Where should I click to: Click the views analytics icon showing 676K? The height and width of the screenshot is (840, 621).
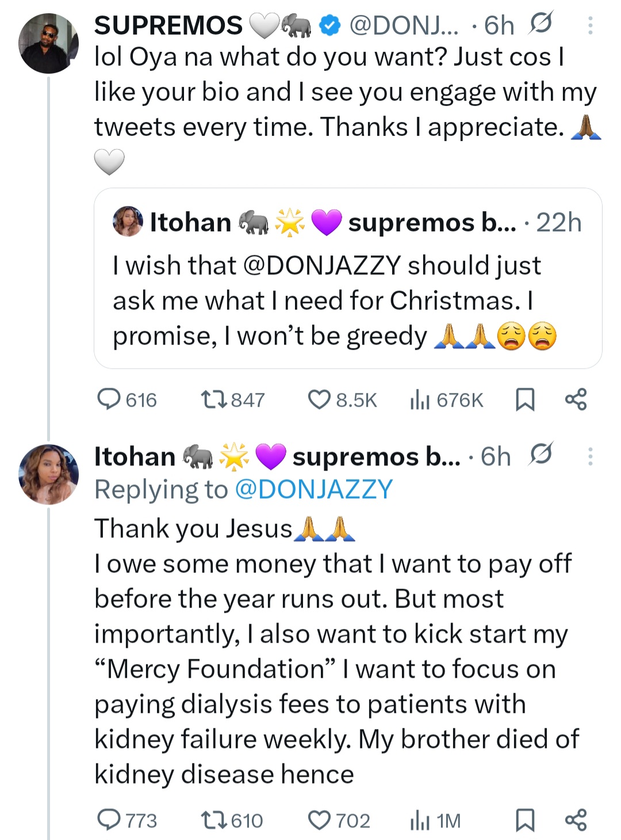(420, 400)
